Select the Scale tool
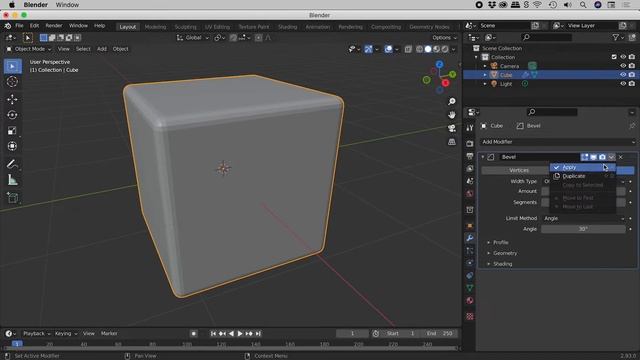This screenshot has width=640, height=360. click(13, 131)
